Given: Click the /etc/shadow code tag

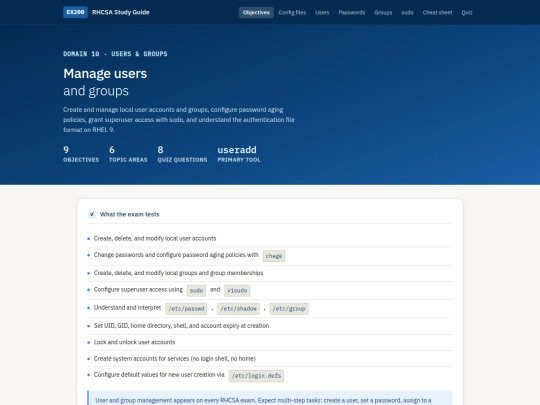Looking at the screenshot, I should [x=238, y=309].
